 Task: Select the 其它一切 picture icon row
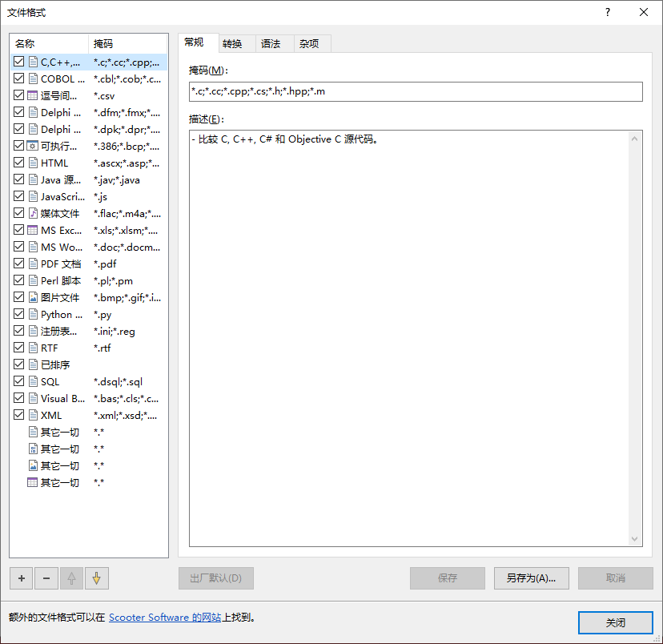point(89,465)
